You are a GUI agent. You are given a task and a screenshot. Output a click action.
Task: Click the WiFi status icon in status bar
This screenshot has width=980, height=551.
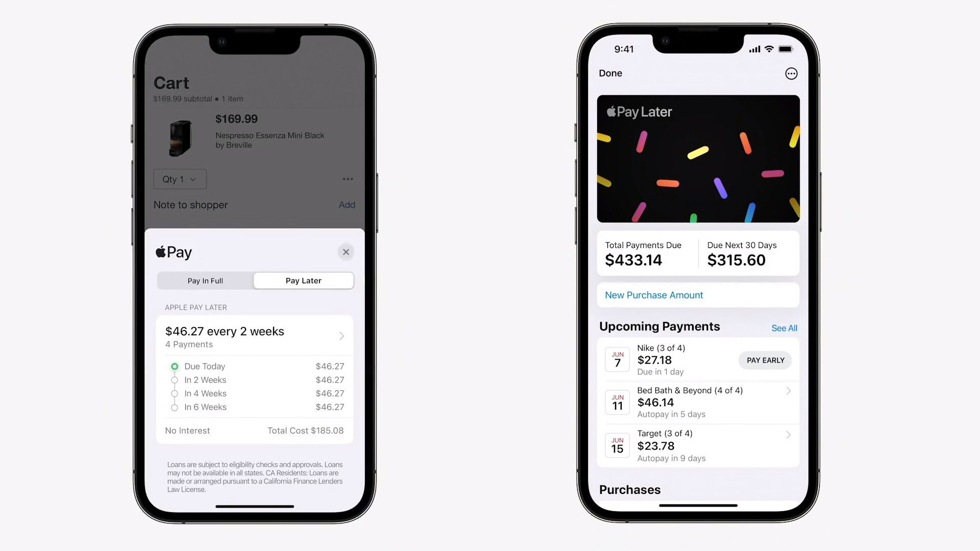pos(768,49)
